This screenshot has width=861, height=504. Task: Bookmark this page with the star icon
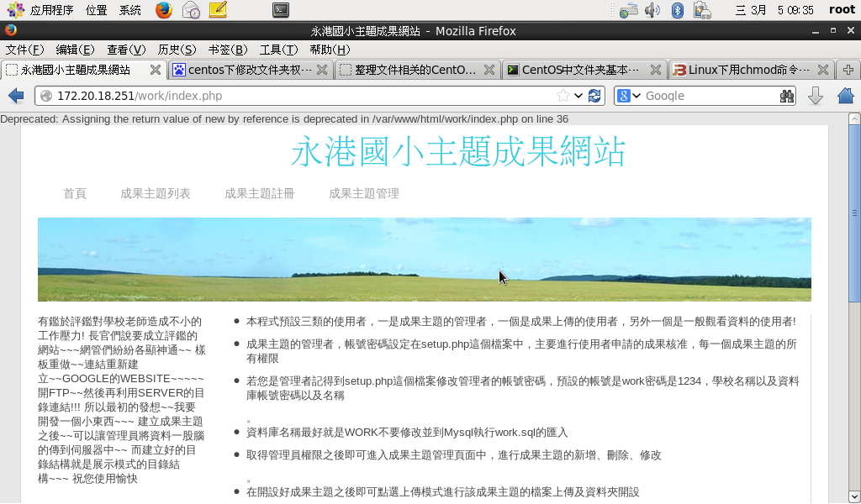tap(563, 96)
